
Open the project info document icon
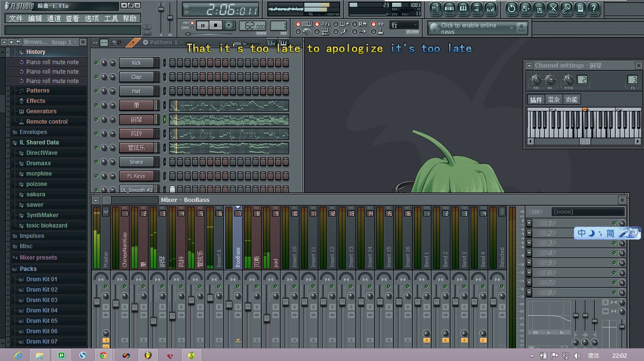click(x=580, y=8)
